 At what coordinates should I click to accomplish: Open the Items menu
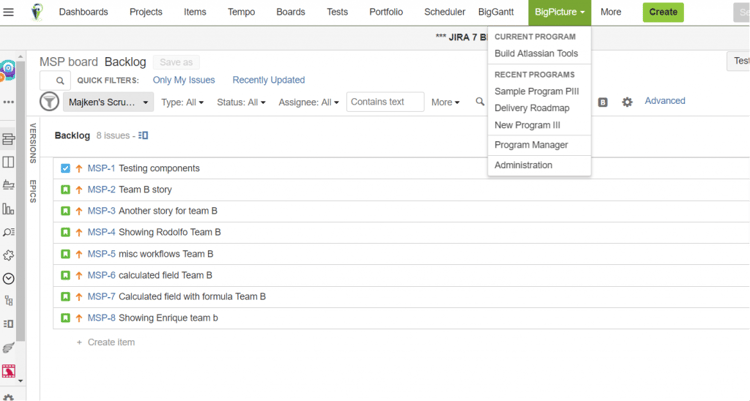pos(195,12)
